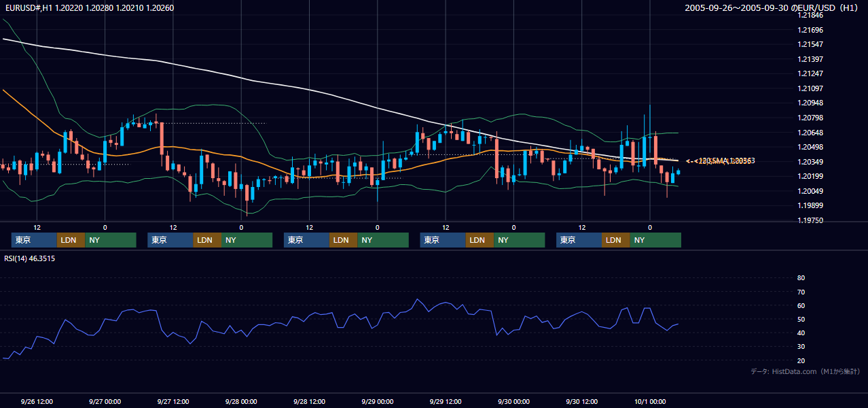Image resolution: width=868 pixels, height=408 pixels.
Task: Click the last NY session block
Action: pyautogui.click(x=655, y=240)
